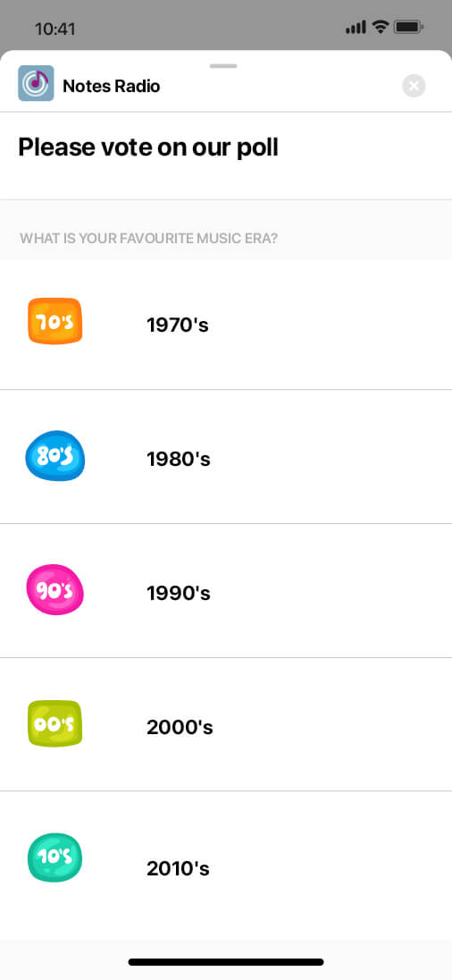The width and height of the screenshot is (452, 980).
Task: Tap the teal 10's badge icon
Action: [x=55, y=857]
